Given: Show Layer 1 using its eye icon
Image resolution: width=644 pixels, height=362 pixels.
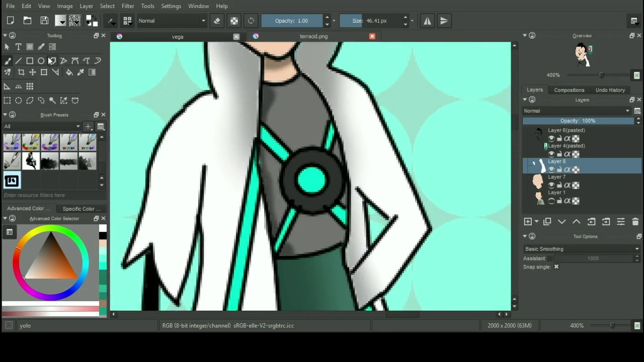Looking at the screenshot, I should click(551, 201).
